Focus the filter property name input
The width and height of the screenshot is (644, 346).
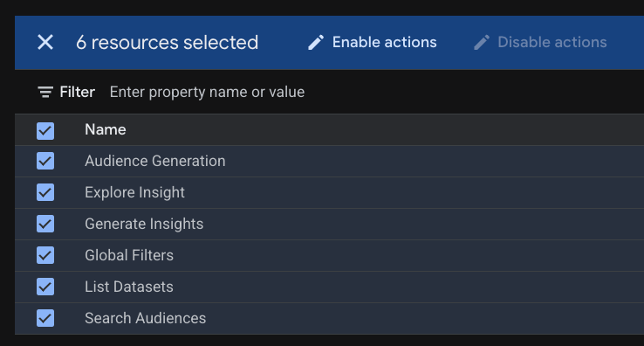pyautogui.click(x=207, y=92)
